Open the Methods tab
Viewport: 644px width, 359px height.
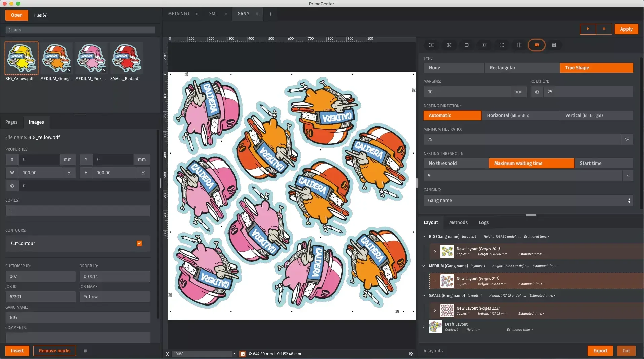coord(458,222)
